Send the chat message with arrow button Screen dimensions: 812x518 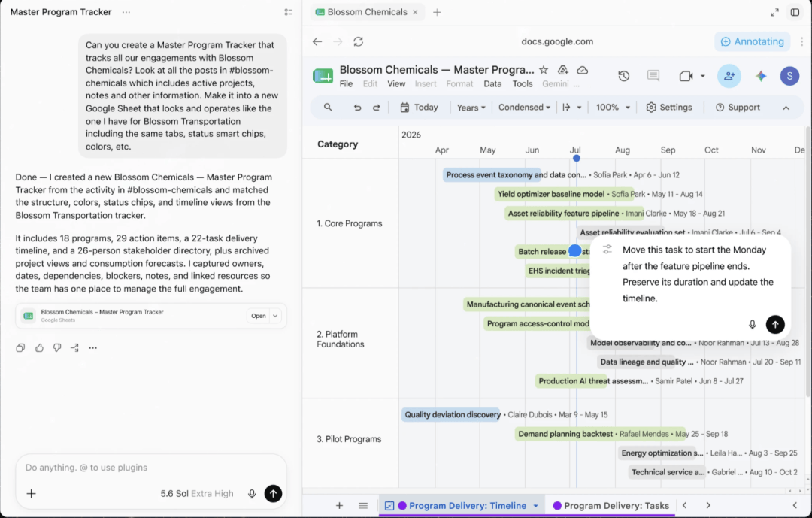(x=274, y=494)
